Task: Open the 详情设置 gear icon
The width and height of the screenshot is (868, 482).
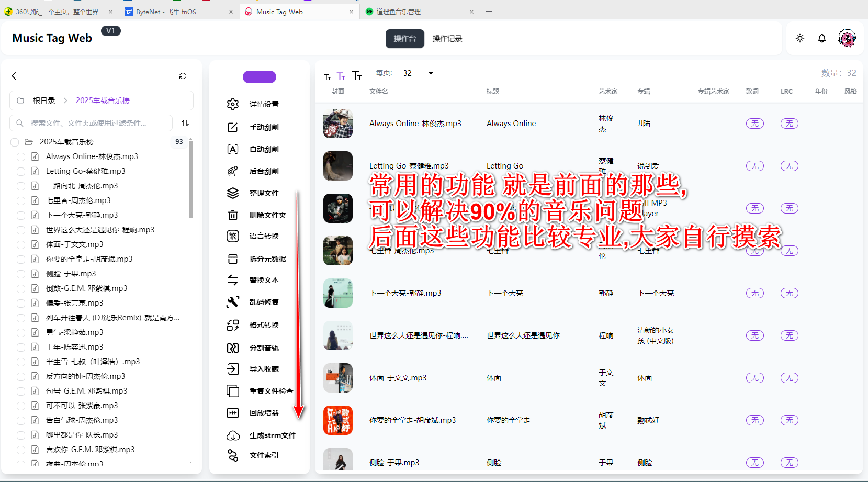Action: point(233,104)
